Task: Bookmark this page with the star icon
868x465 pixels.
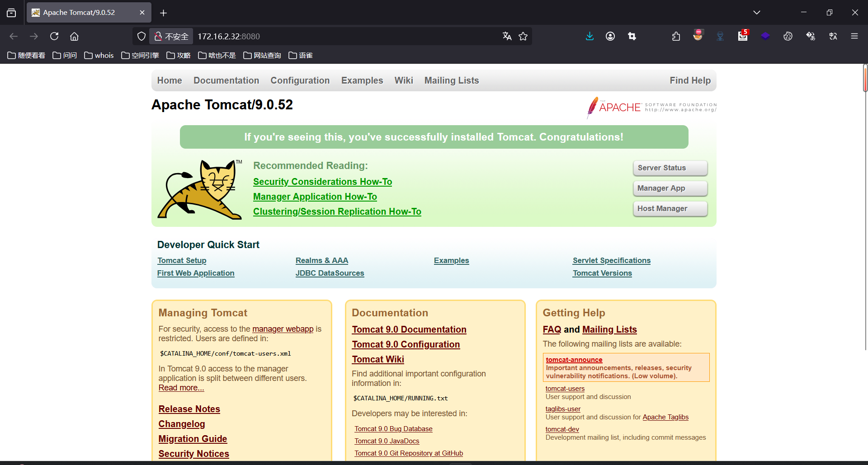Action: pos(523,36)
